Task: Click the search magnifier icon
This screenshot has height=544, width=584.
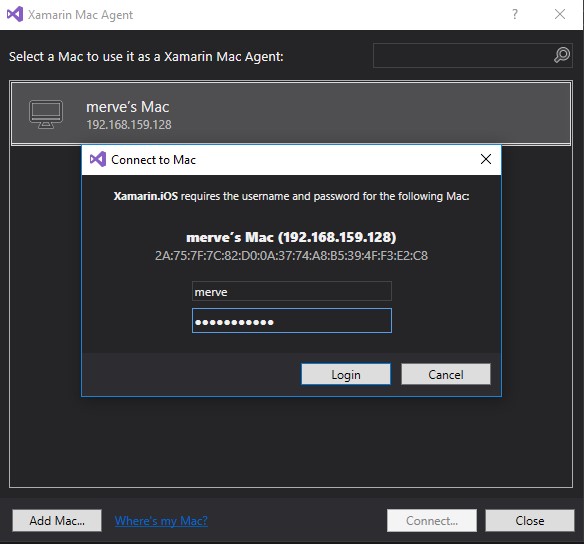Action: [562, 55]
